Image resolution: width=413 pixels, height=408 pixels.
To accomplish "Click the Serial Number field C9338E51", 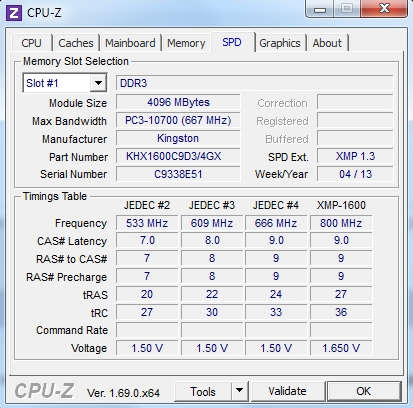I will [178, 174].
